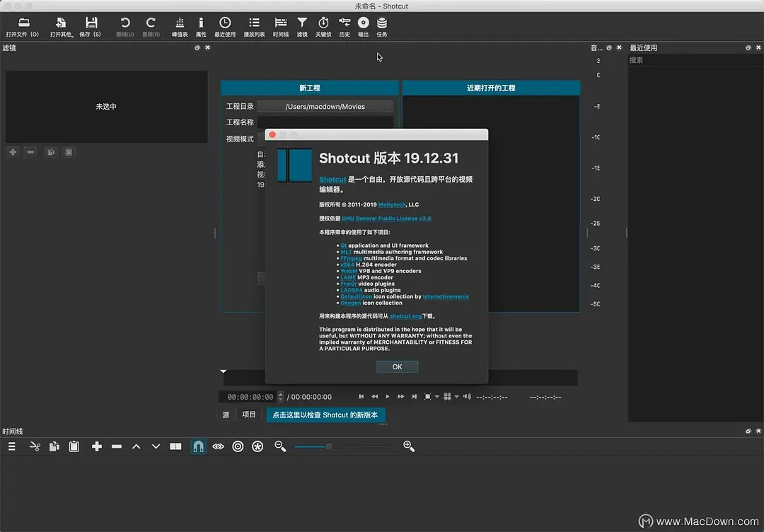The image size is (764, 532).
Task: Toggle timeline snapping magnet
Action: (x=198, y=446)
